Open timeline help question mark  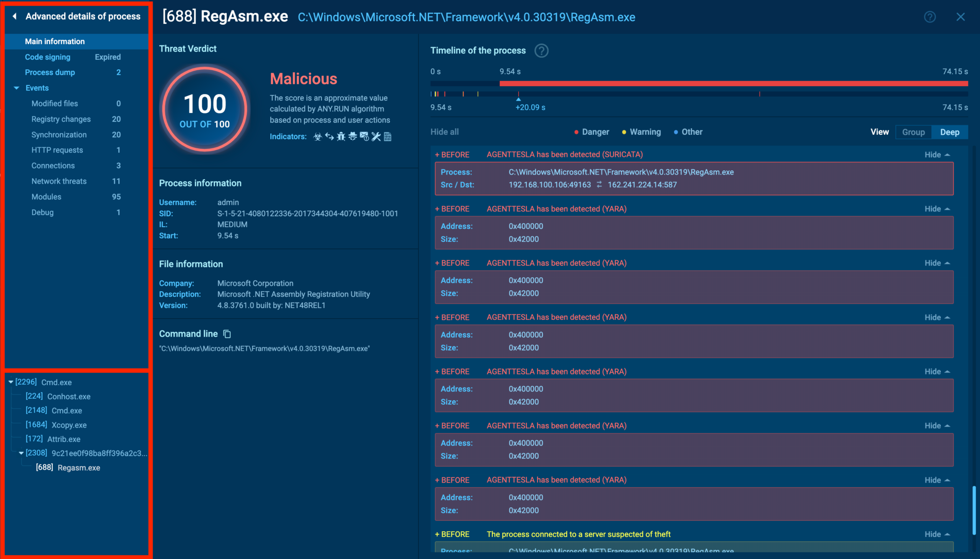click(541, 51)
